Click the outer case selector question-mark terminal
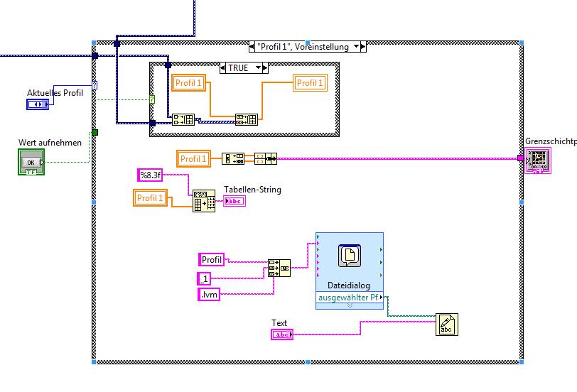 click(x=95, y=85)
